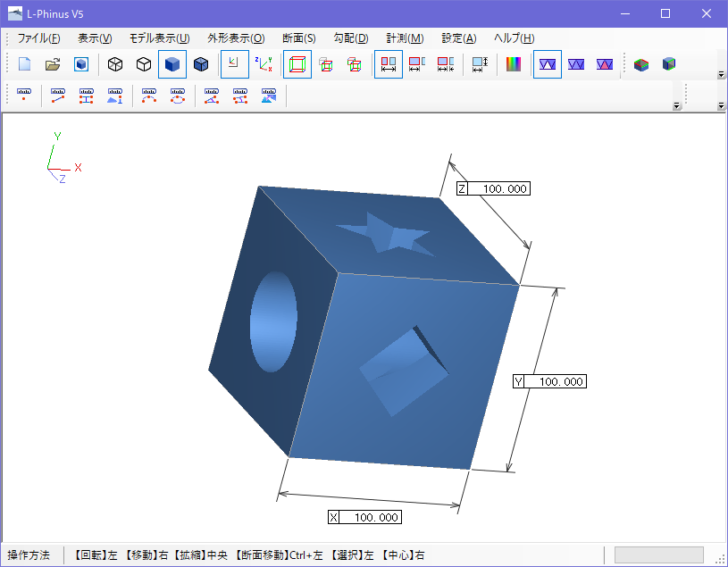Screen dimensions: 728x567
Task: Open the ファイル(F) menu
Action: click(x=39, y=38)
